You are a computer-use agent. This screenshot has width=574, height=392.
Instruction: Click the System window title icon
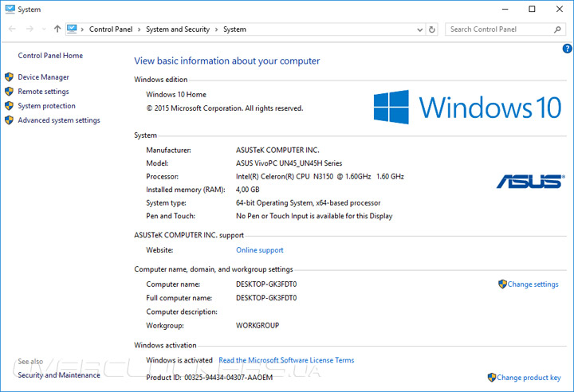(x=10, y=9)
